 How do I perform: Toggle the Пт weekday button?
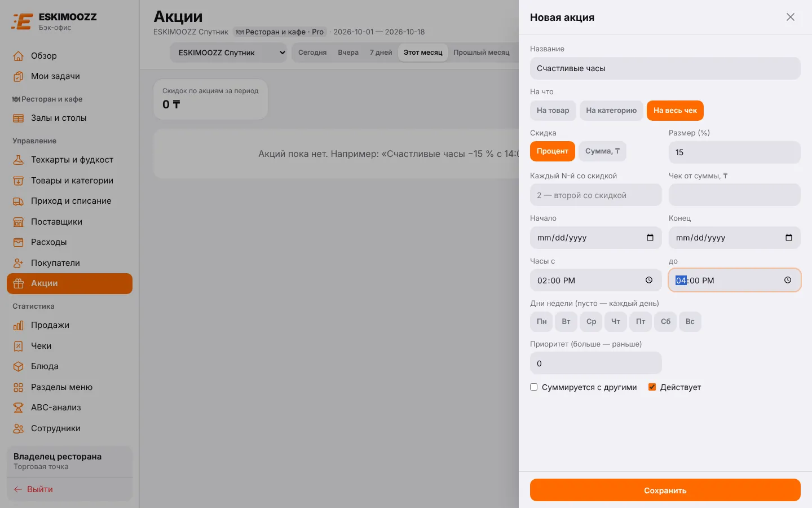tap(641, 322)
